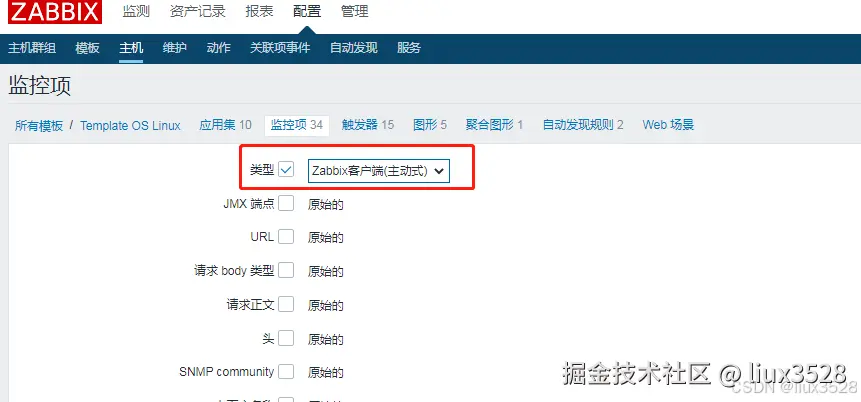Click 原始的 next to SNMP community

(326, 373)
